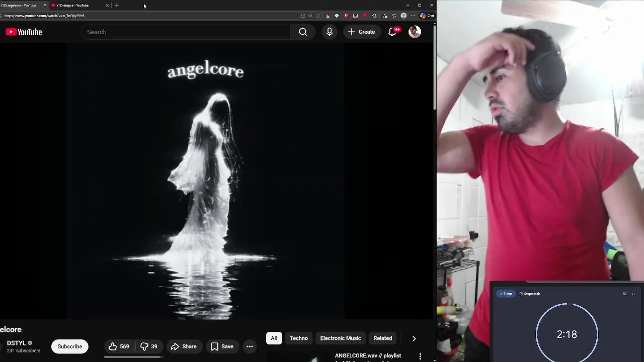Open the notifications bell

[393, 32]
